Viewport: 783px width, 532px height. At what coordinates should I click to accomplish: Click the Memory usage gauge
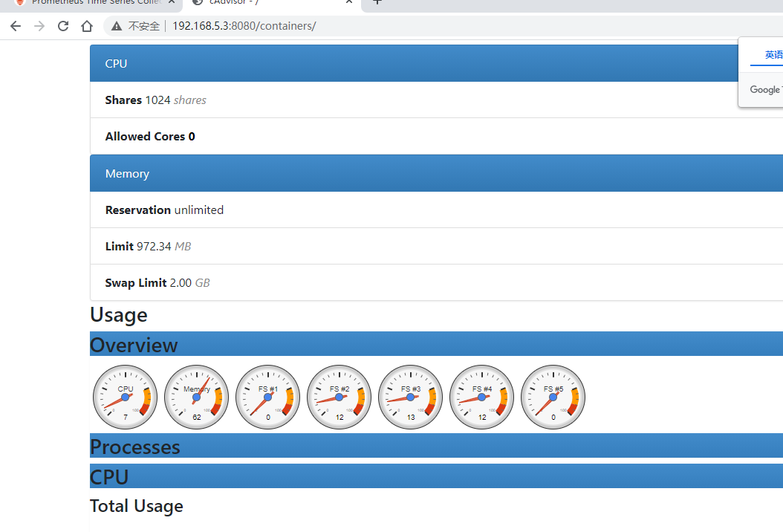197,397
